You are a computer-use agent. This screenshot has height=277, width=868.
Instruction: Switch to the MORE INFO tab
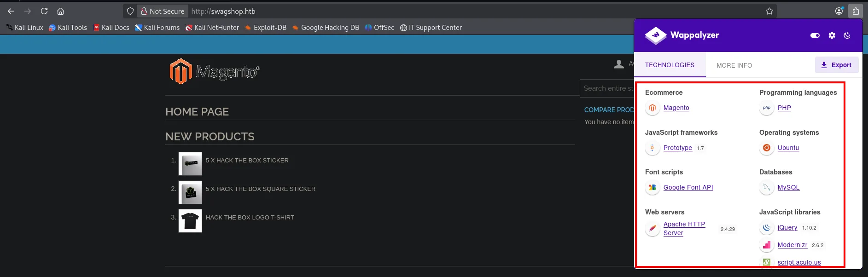point(734,65)
